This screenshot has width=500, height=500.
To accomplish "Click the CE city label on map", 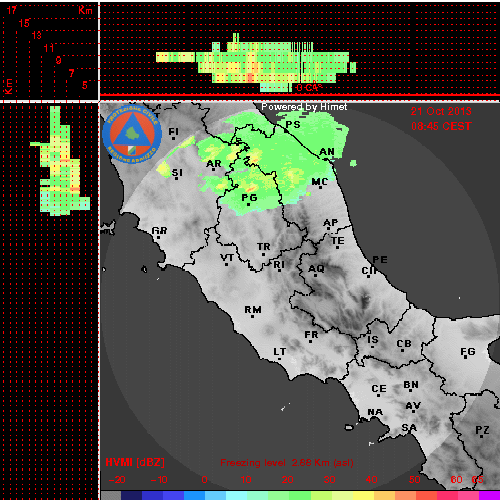I will [379, 389].
